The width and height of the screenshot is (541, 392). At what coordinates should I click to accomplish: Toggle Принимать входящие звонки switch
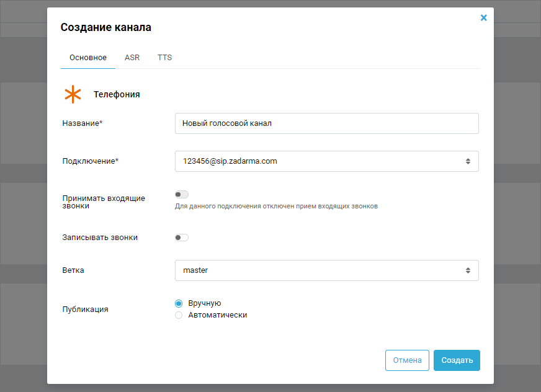182,195
